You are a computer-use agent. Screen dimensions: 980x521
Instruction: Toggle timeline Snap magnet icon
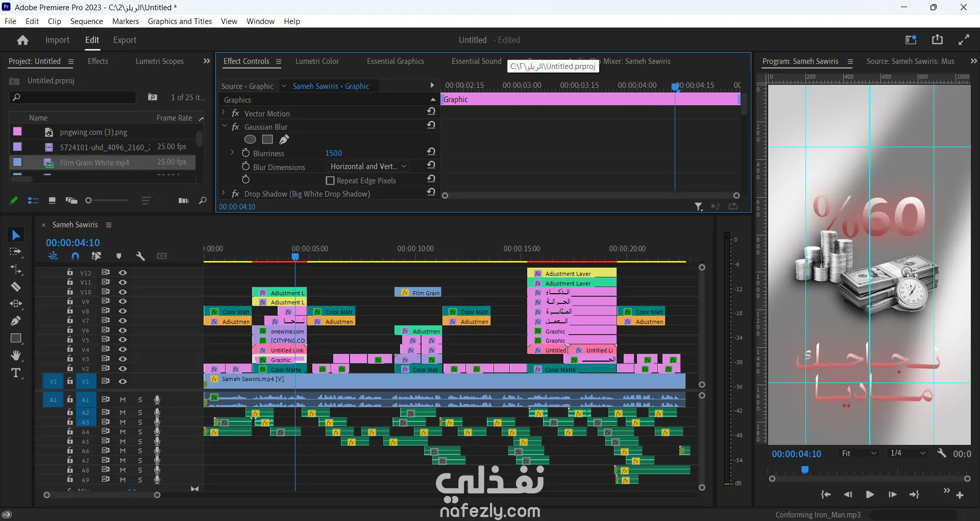click(75, 256)
